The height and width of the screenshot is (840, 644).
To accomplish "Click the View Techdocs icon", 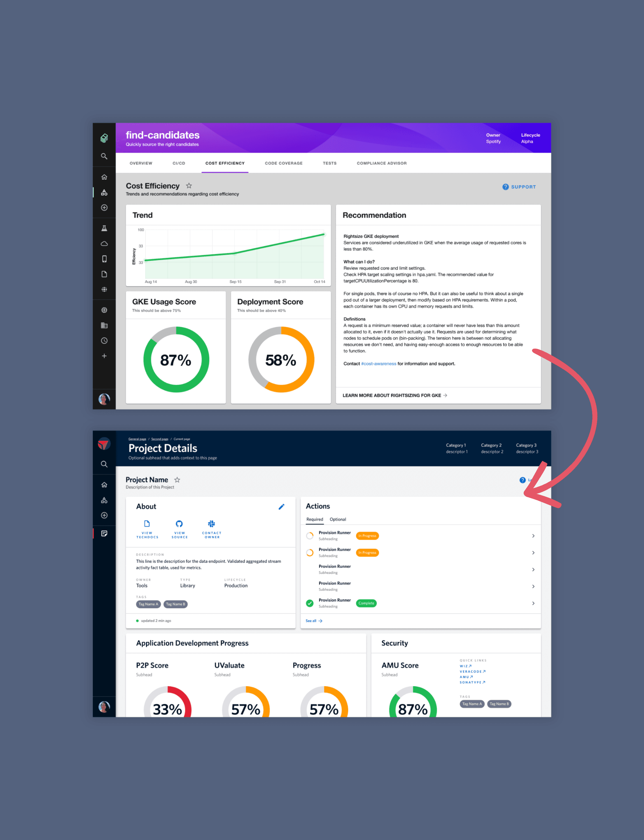I will coord(147,524).
